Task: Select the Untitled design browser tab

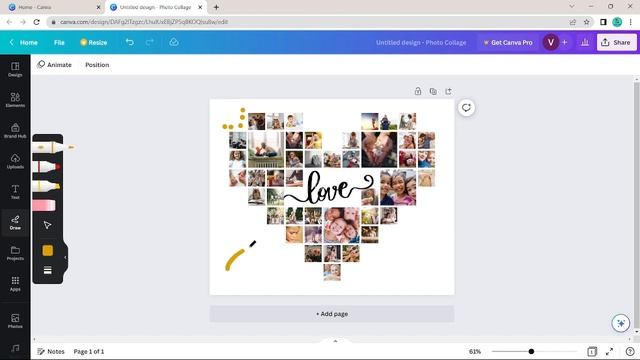Action: pyautogui.click(x=156, y=7)
